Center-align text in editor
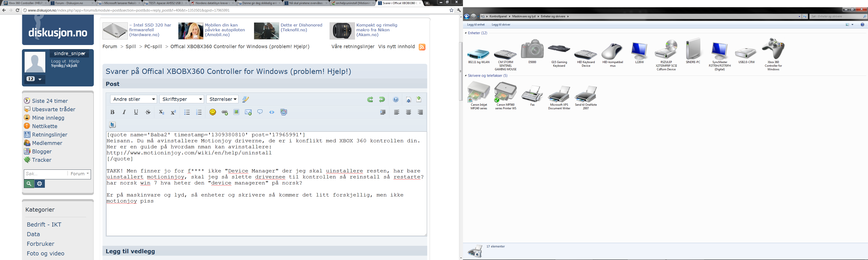The image size is (868, 260). pyautogui.click(x=408, y=112)
